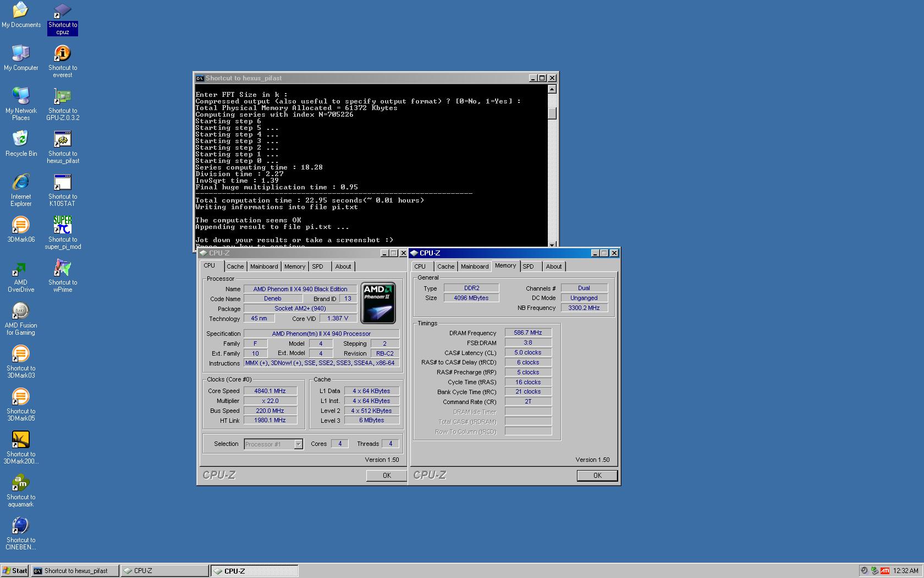Activate the first CPU-Z taskbar button

point(164,571)
